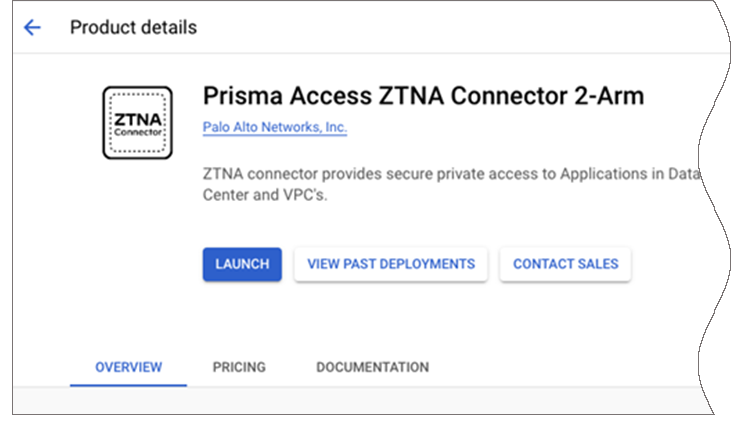Image resolution: width=744 pixels, height=439 pixels.
Task: Select the OVERVIEW tab
Action: point(128,367)
